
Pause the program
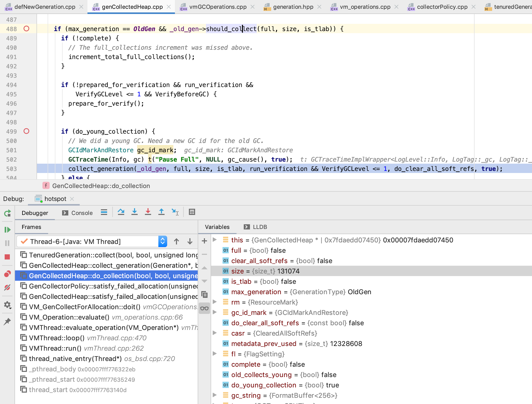(7, 243)
